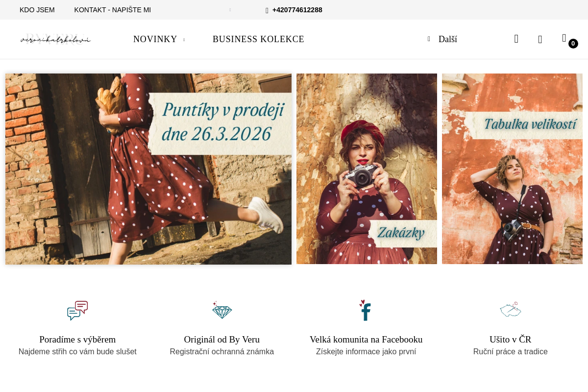This screenshot has width=588, height=392.
Task: Open the shopping cart with 0 badge
Action: pos(565,39)
